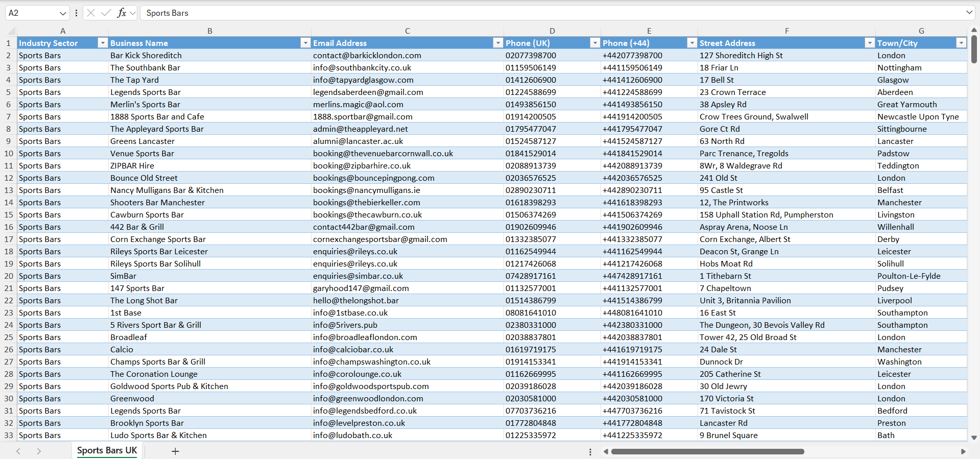
Task: Select the Goldwood Sports Pub & Kitchen cell
Action: [x=210, y=386]
